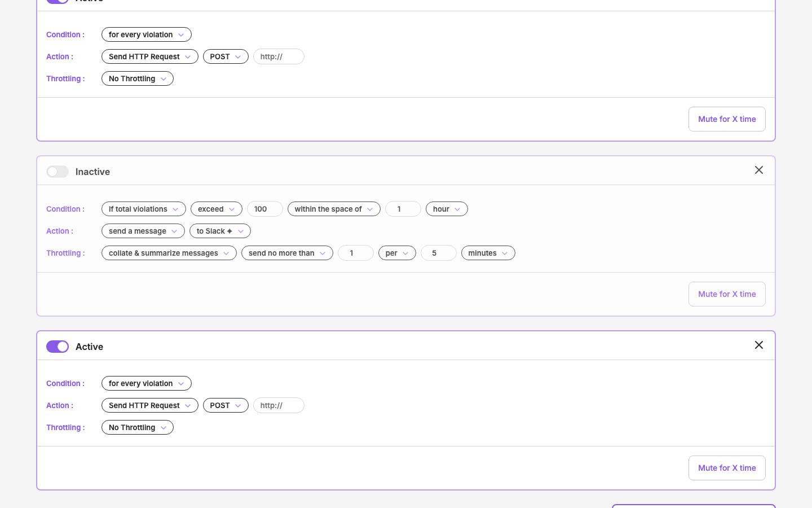Open 'No Throttling' dropdown in topmost rule
Viewport: 812px width, 508px height.
click(x=138, y=78)
